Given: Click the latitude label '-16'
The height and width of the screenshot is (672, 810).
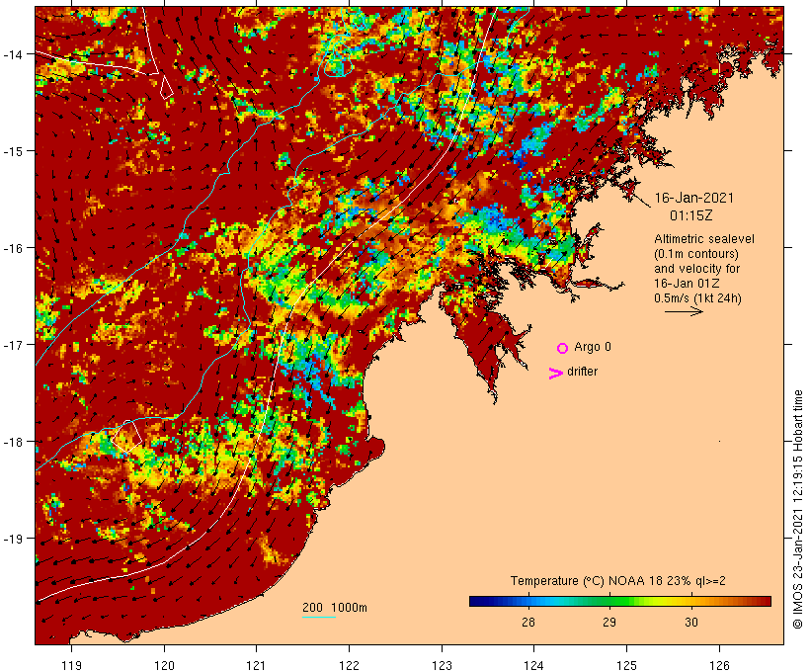Looking at the screenshot, I should click(13, 248).
